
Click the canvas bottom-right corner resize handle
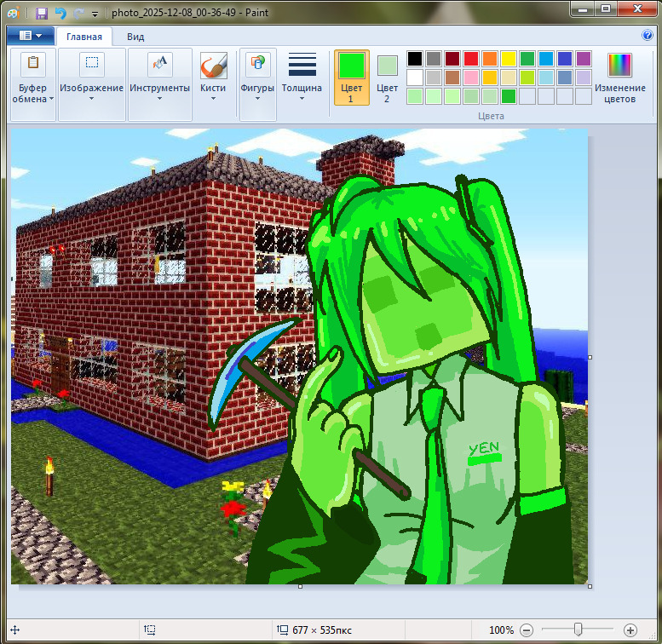(590, 586)
